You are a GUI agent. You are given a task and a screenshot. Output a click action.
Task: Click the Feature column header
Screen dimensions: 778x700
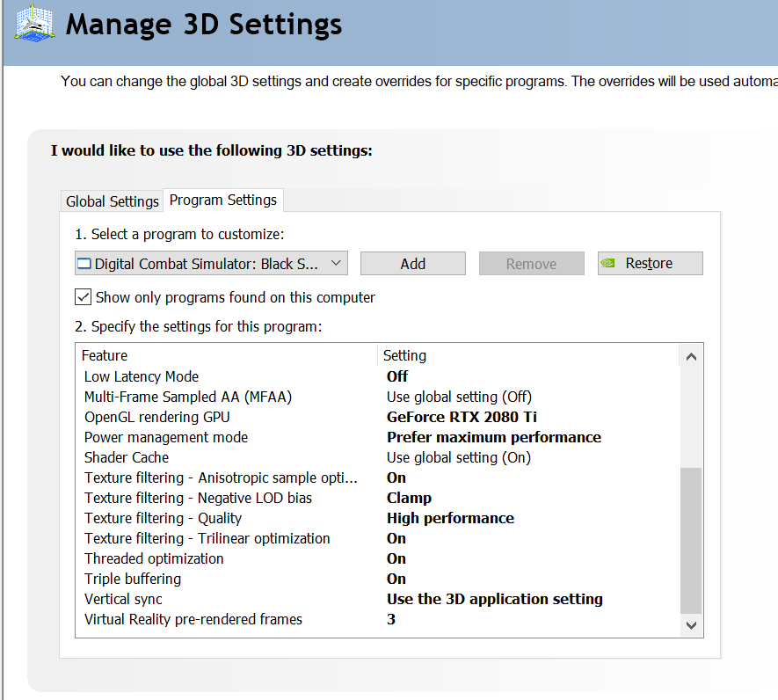(x=227, y=355)
